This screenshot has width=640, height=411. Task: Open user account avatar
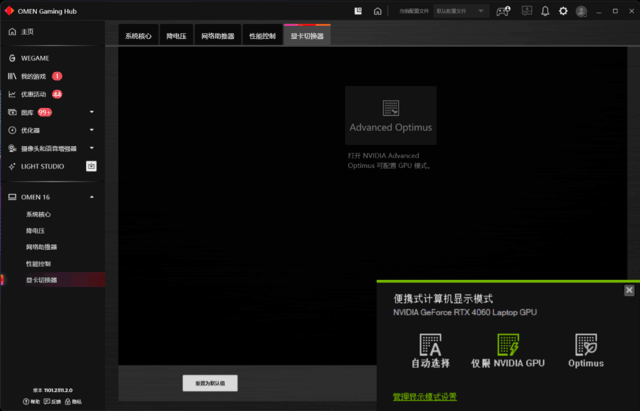click(581, 11)
